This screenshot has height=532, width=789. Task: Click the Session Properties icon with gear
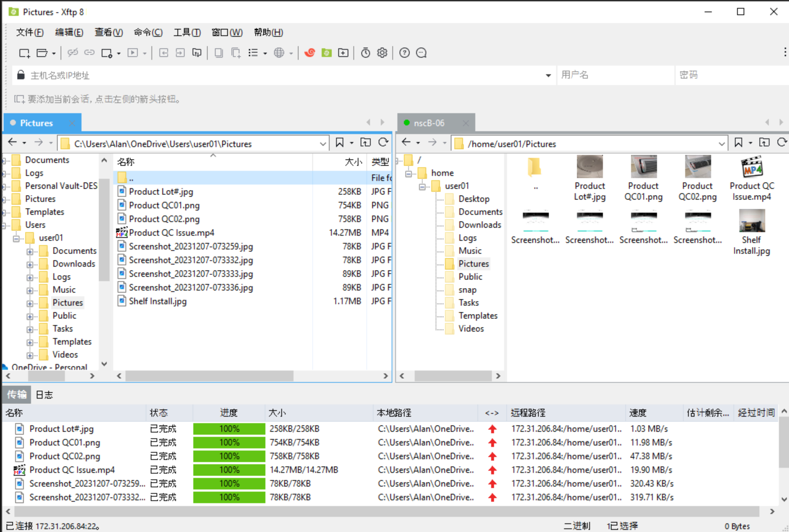coord(106,53)
